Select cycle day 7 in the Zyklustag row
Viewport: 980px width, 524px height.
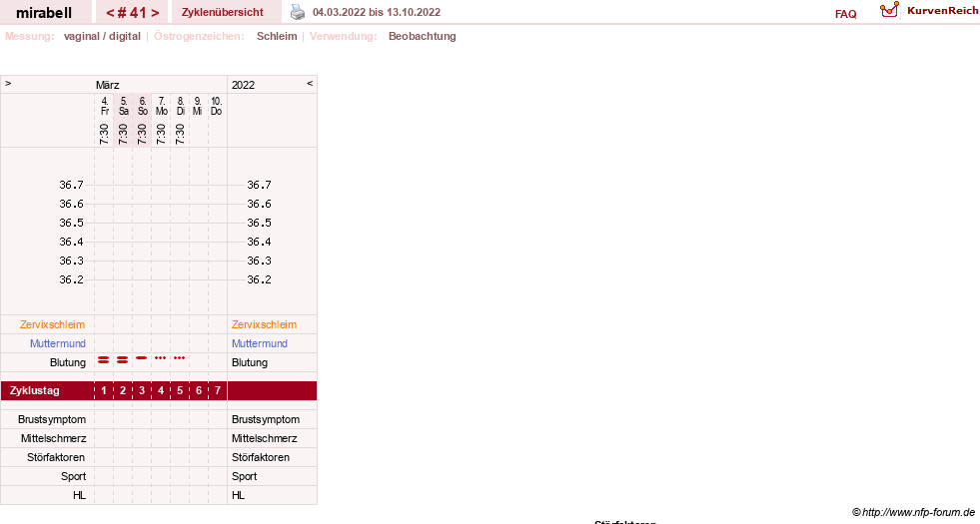(x=218, y=390)
